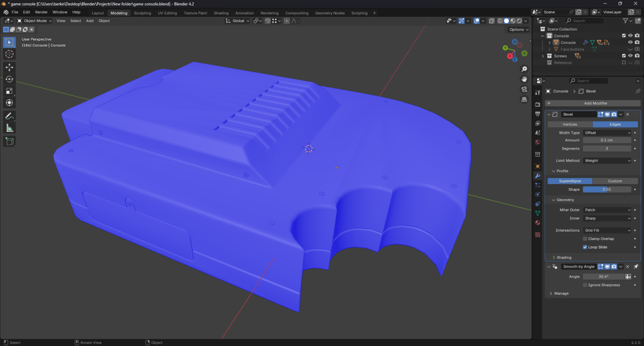The height and width of the screenshot is (346, 644).
Task: Select the Output Properties printer tab
Action: 537,113
